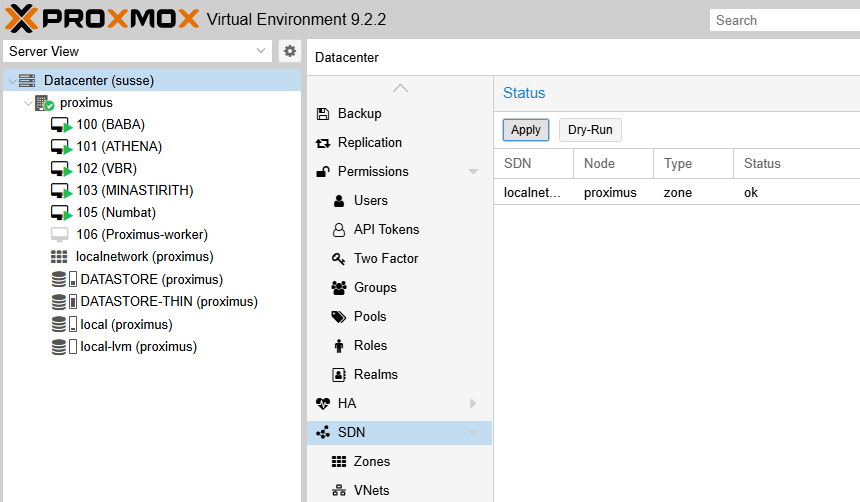Select DATASTORE-THIN (proximus) tree entry
This screenshot has height=502, width=860.
(x=169, y=302)
